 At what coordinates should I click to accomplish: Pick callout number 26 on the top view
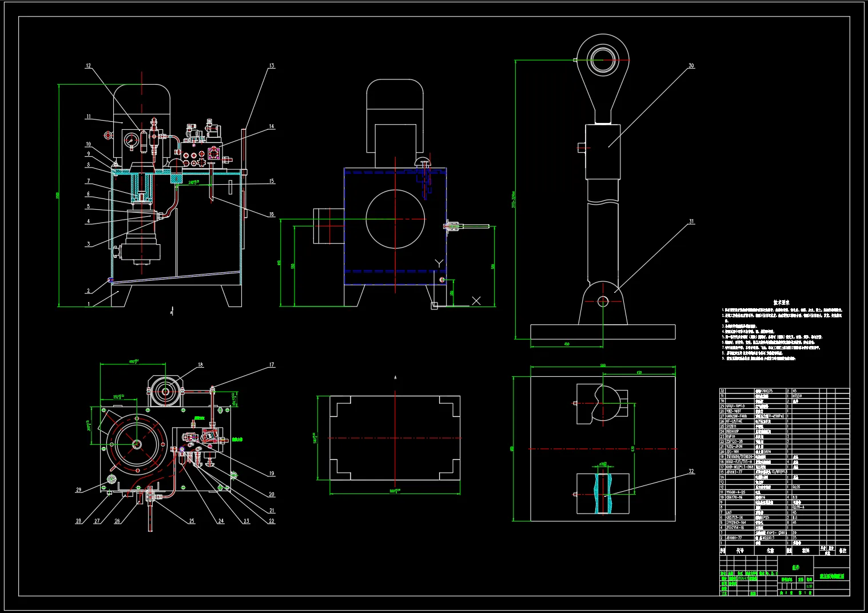(117, 521)
